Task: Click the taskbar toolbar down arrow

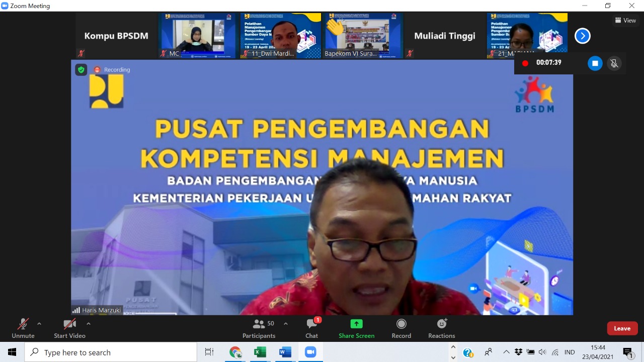Action: (x=453, y=357)
